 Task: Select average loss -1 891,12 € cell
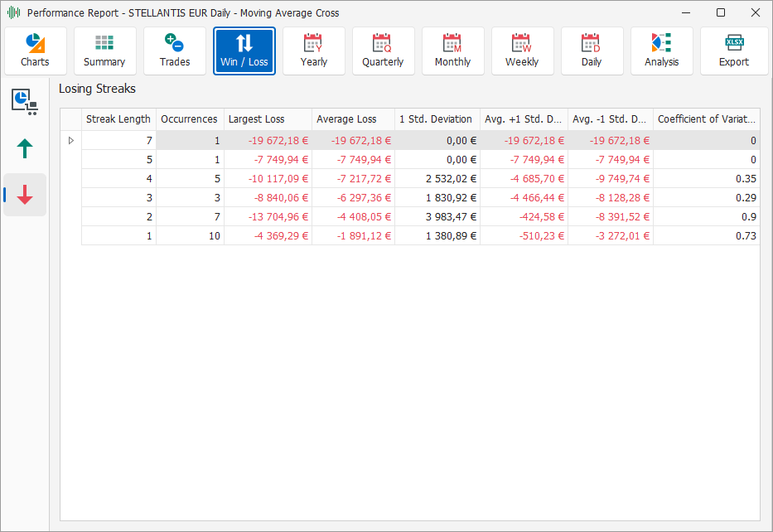353,235
